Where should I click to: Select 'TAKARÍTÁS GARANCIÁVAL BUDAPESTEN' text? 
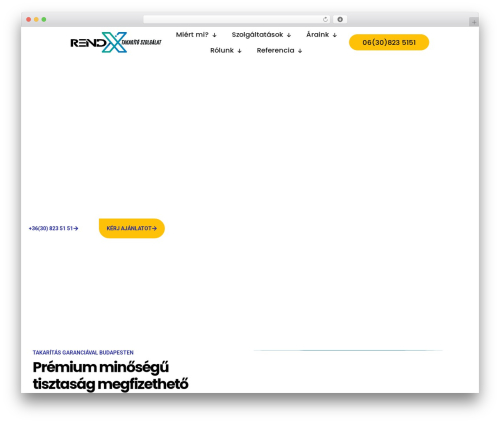click(83, 352)
